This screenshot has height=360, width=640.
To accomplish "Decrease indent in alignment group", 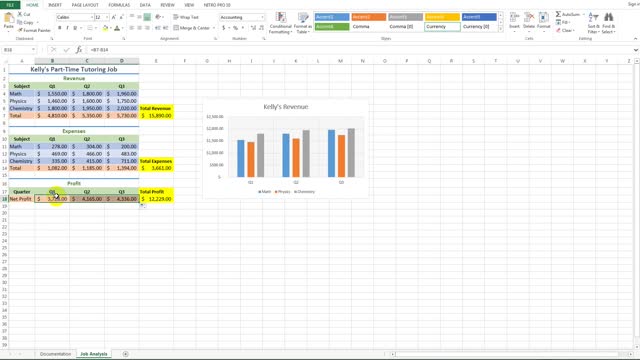I will 158,28.
